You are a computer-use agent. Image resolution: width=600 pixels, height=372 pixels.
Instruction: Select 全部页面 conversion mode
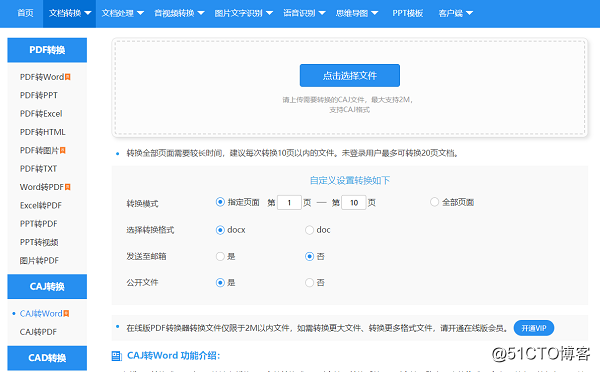point(434,202)
